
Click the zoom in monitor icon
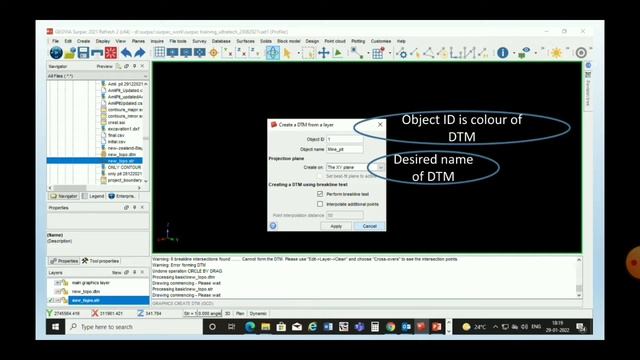coord(173,52)
